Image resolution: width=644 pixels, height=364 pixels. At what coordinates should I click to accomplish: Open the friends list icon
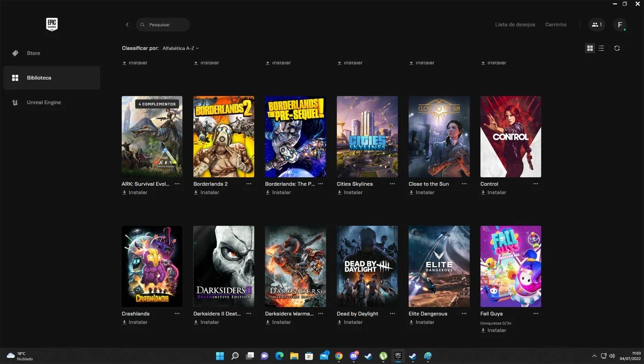point(597,25)
